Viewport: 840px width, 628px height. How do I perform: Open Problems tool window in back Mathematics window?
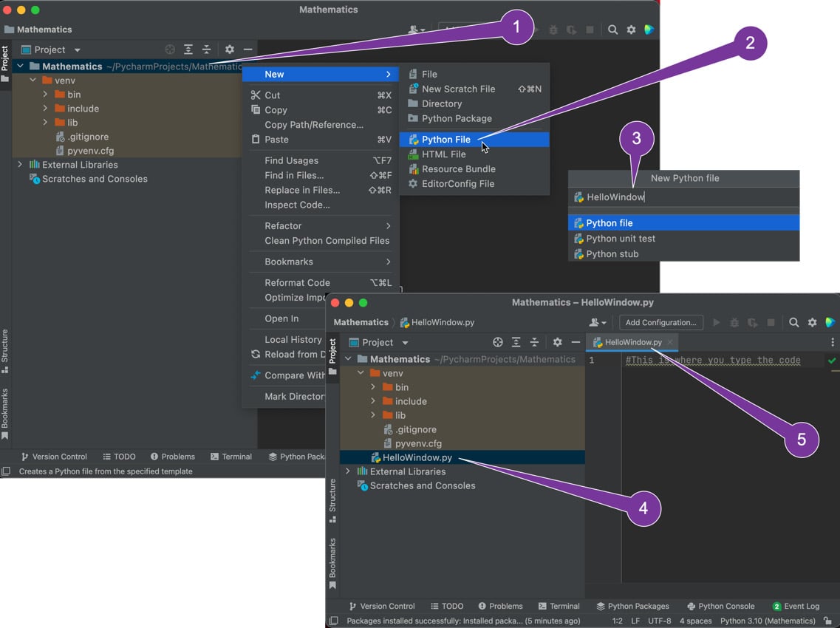click(x=172, y=457)
